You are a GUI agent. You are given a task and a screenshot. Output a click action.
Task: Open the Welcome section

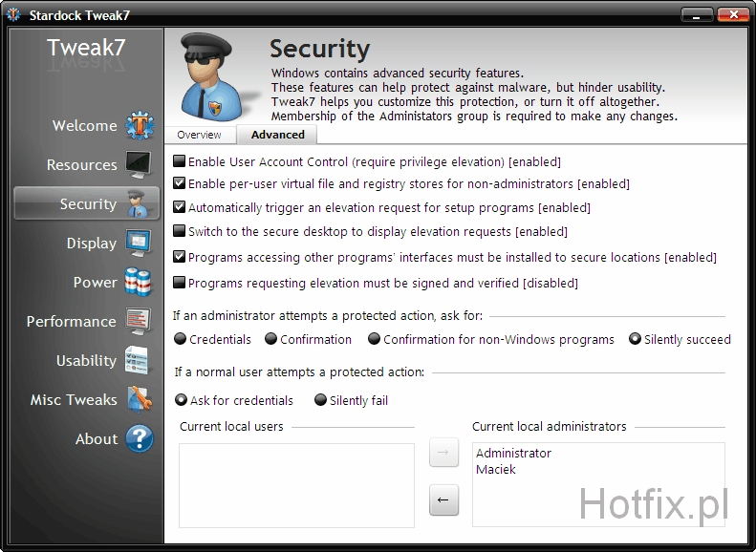tap(84, 126)
